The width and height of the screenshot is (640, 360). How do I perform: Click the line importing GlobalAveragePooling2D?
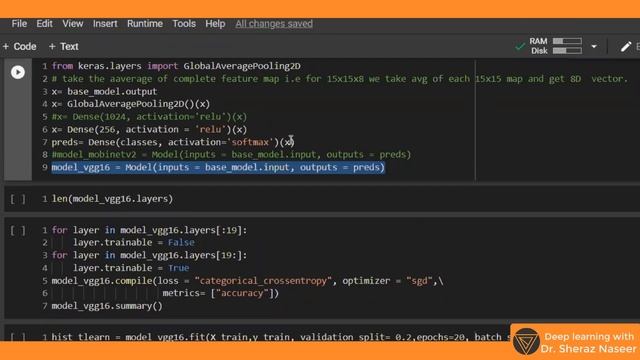176,66
